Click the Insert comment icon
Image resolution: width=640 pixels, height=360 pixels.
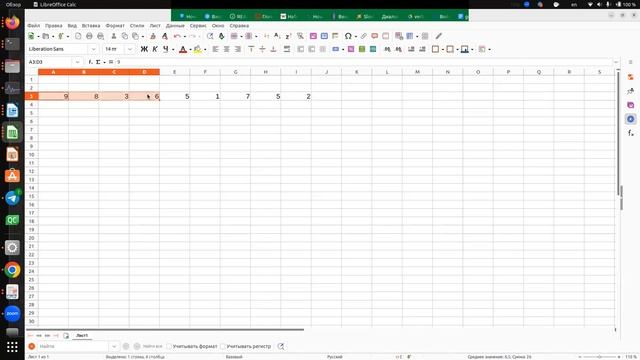pyautogui.click(x=374, y=36)
